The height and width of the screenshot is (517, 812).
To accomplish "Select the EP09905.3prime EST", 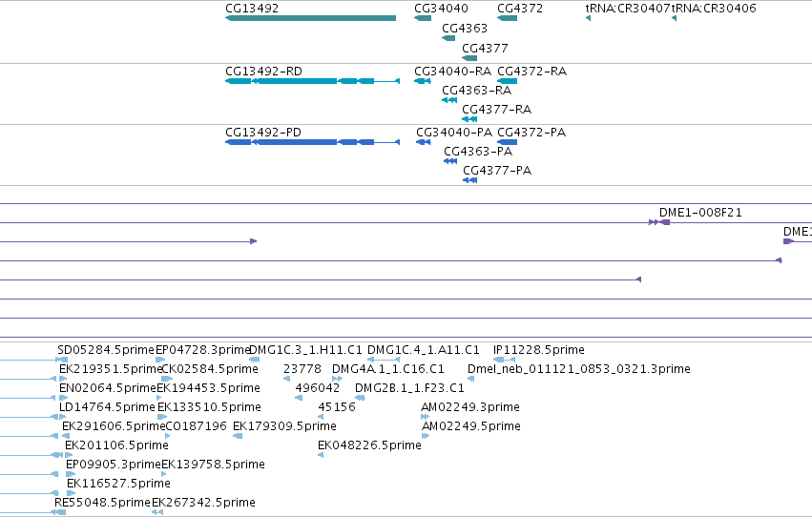I will (x=71, y=475).
